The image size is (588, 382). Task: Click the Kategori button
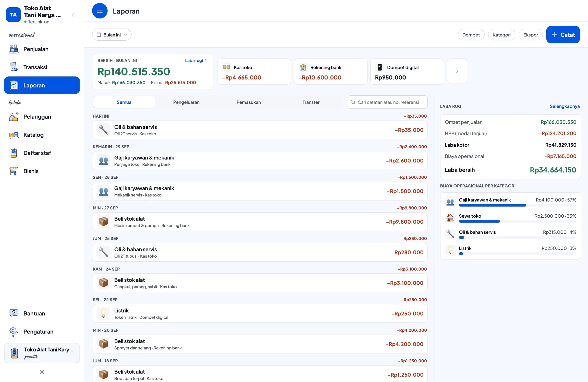tap(501, 35)
